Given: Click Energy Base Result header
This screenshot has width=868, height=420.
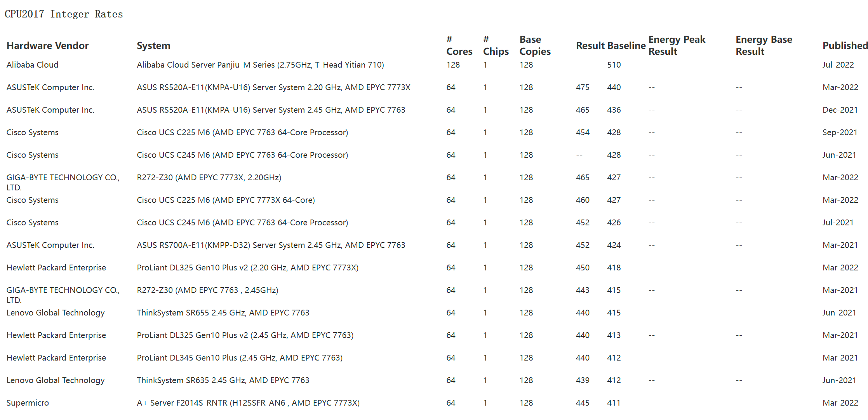Looking at the screenshot, I should tap(764, 45).
